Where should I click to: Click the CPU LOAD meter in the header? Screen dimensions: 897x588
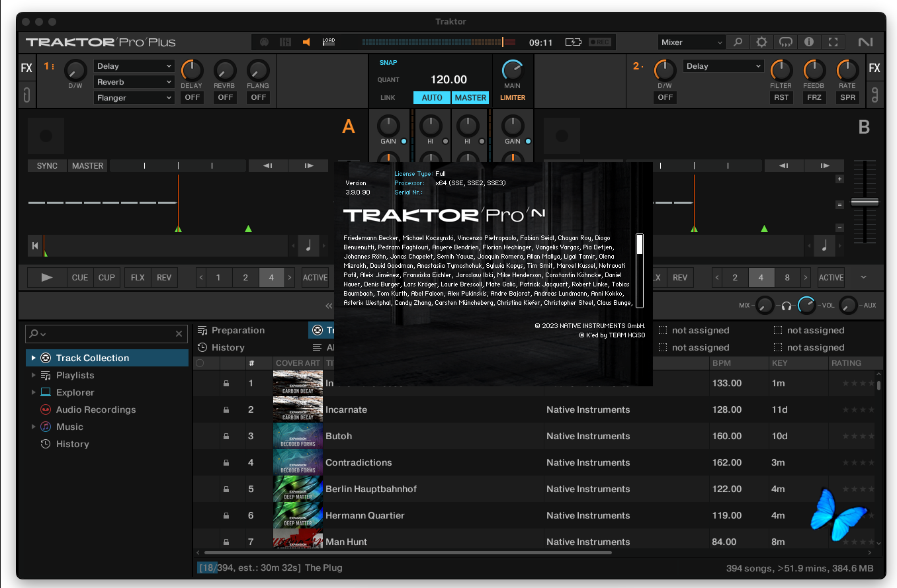pos(329,42)
